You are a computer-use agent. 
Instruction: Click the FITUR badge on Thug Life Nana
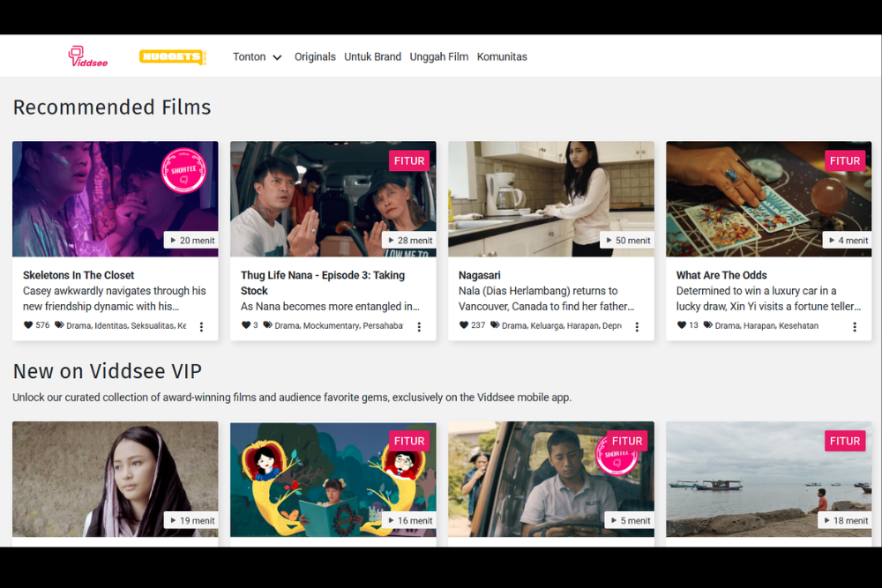tap(409, 160)
